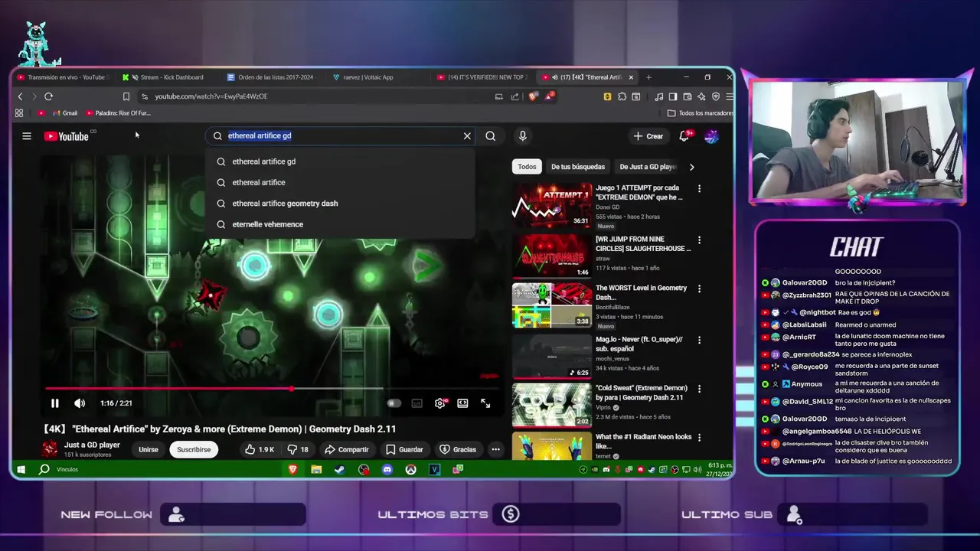Open more actions ellipsis under video
Image resolution: width=980 pixels, height=551 pixels.
click(496, 450)
